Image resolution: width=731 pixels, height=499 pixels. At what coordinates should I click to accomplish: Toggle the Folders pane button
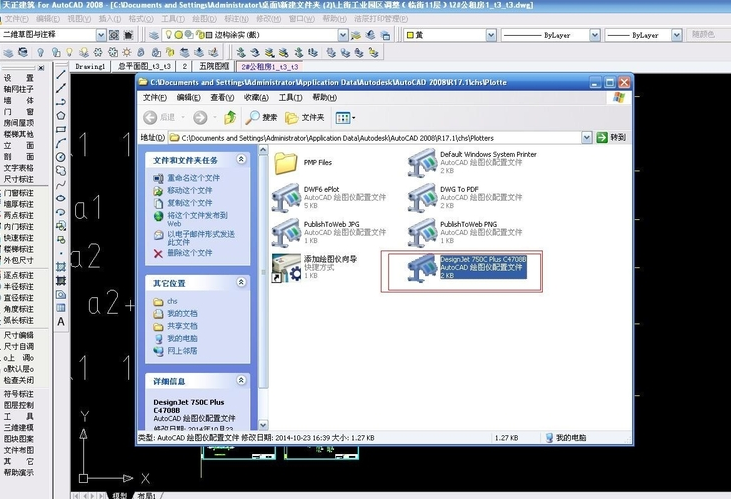[307, 117]
